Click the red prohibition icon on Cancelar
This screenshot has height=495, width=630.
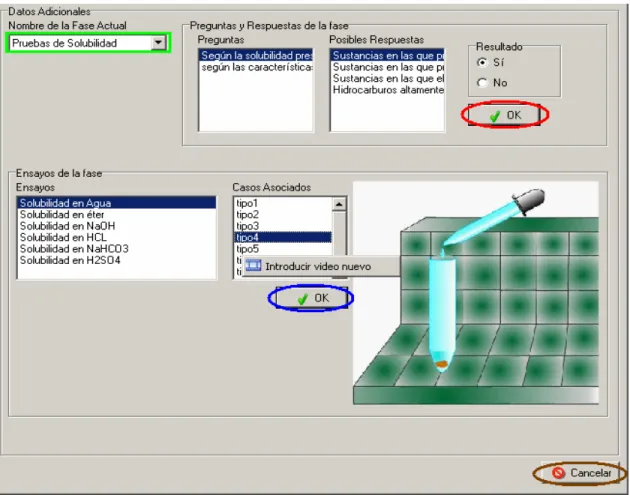(x=558, y=473)
